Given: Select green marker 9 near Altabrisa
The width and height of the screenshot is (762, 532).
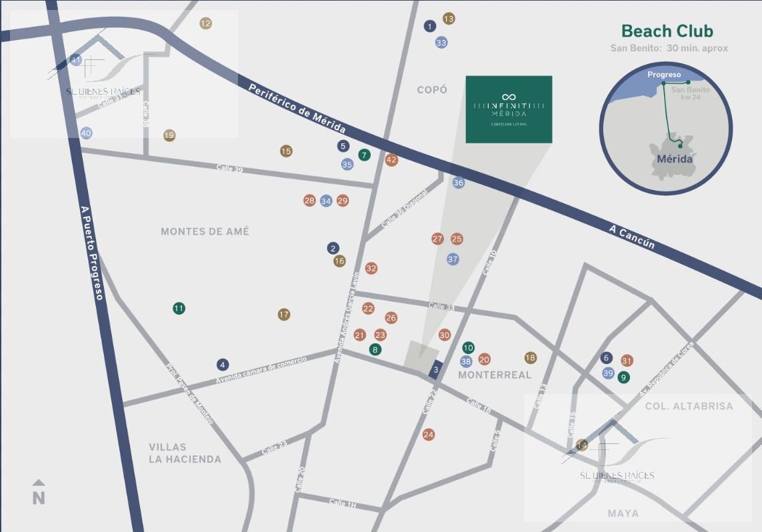Looking at the screenshot, I should (x=623, y=377).
